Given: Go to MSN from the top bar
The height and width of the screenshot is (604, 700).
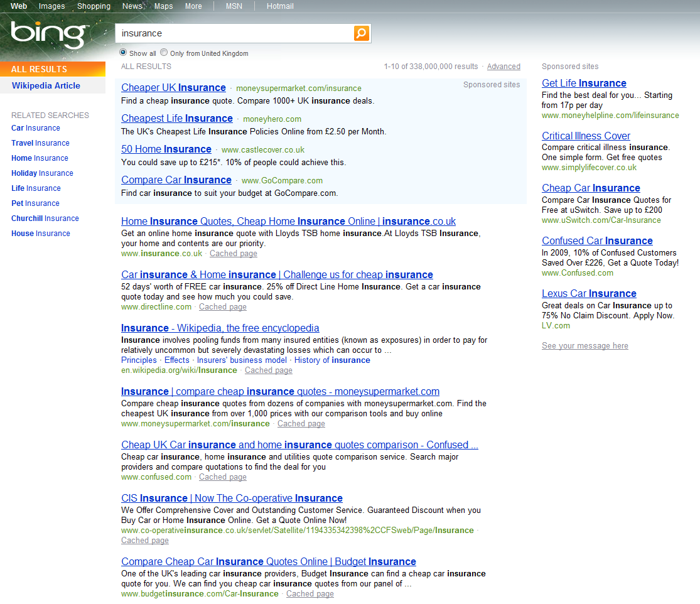Looking at the screenshot, I should coord(234,6).
